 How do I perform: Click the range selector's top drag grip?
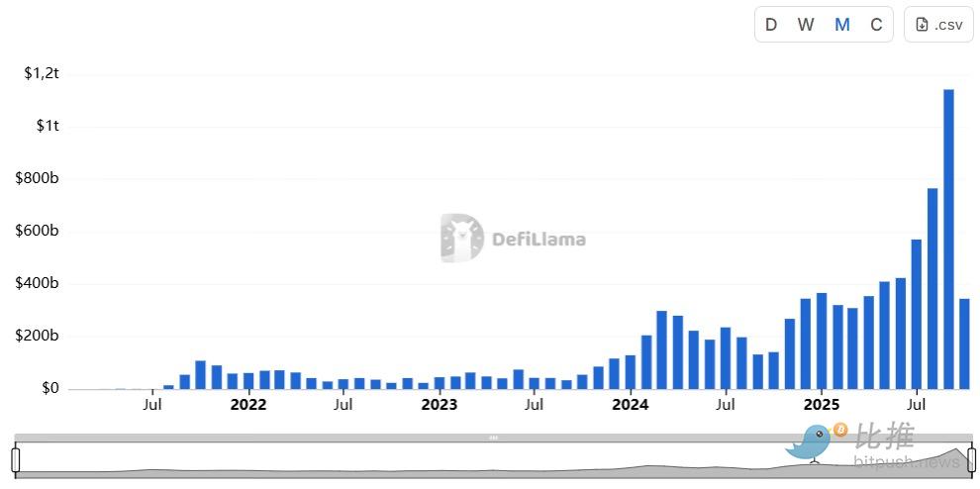pos(493,437)
